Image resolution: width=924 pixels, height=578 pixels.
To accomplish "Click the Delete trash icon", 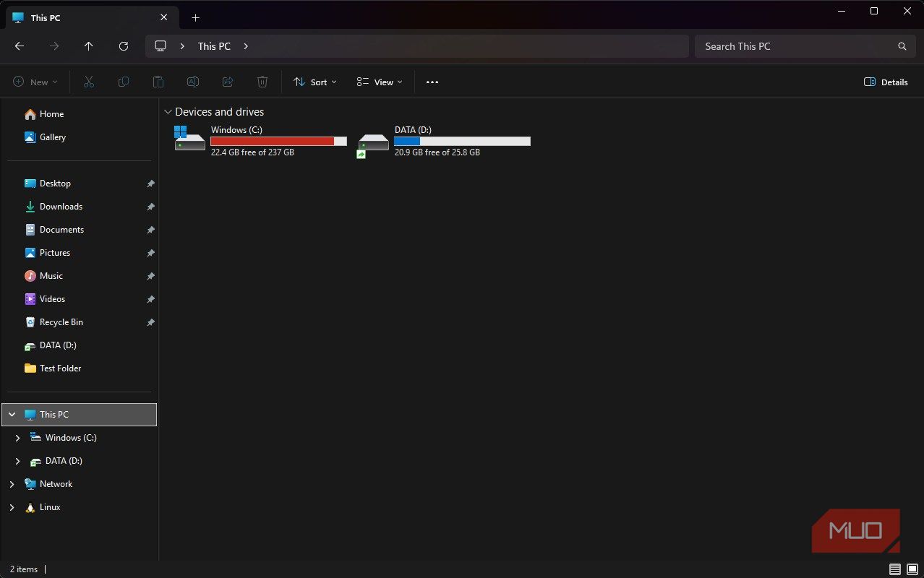I will (x=262, y=82).
